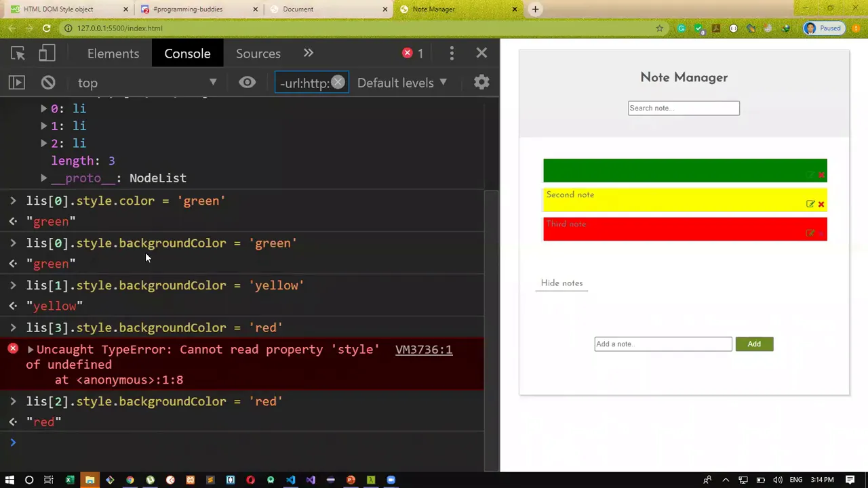Open the Windows Start menu
Image resolution: width=868 pixels, height=488 pixels.
[9, 480]
